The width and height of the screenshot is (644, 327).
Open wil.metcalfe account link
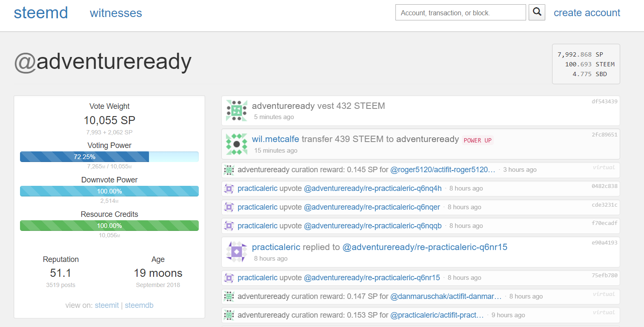pyautogui.click(x=275, y=139)
